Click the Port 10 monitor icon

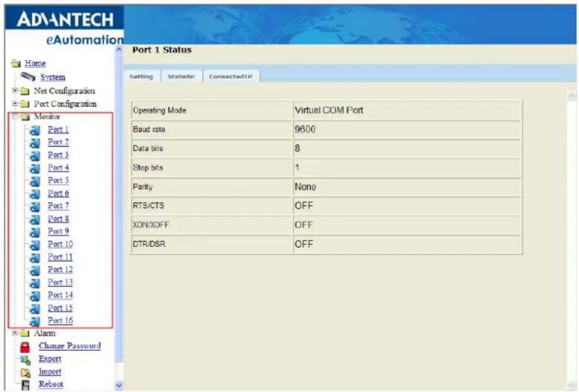point(35,245)
